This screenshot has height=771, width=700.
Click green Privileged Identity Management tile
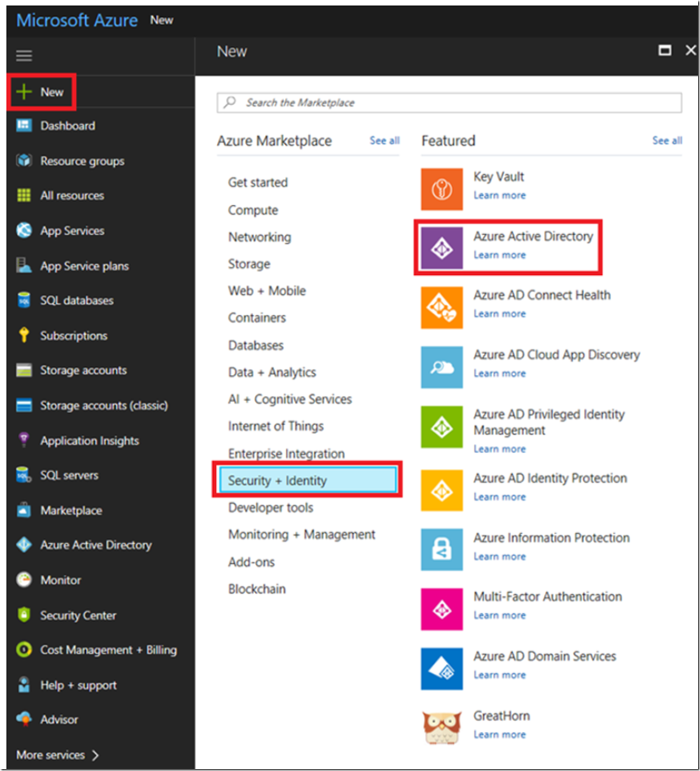click(x=442, y=427)
